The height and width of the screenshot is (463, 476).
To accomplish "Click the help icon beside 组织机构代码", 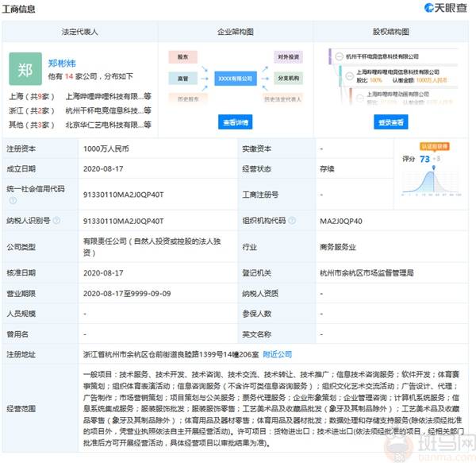I will (x=292, y=221).
